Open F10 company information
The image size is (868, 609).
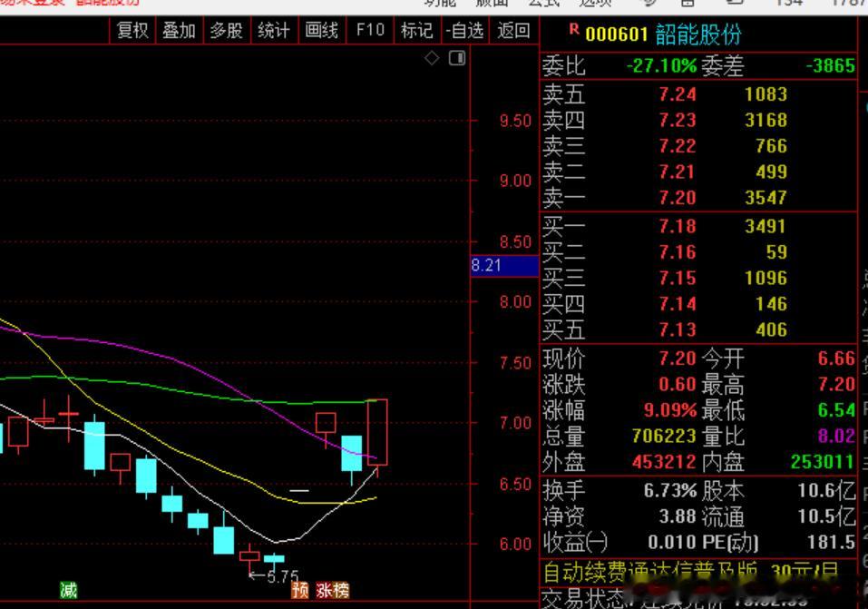click(x=370, y=30)
